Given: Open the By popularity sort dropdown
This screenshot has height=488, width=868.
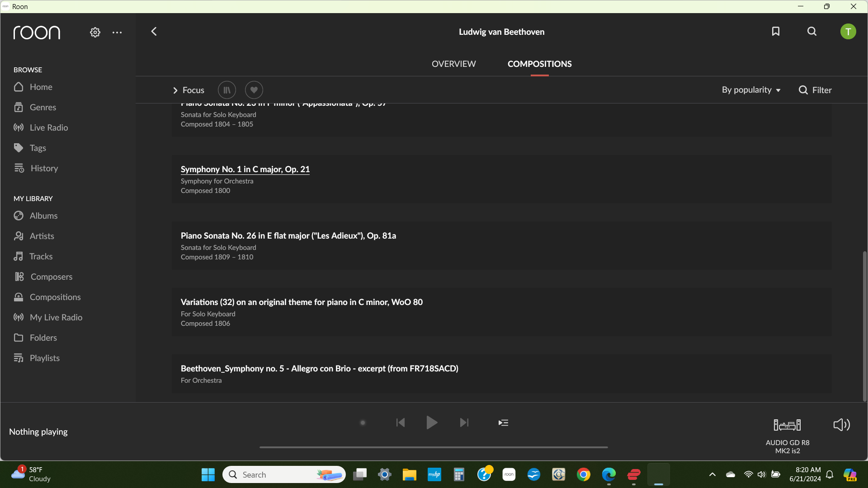Looking at the screenshot, I should [751, 90].
